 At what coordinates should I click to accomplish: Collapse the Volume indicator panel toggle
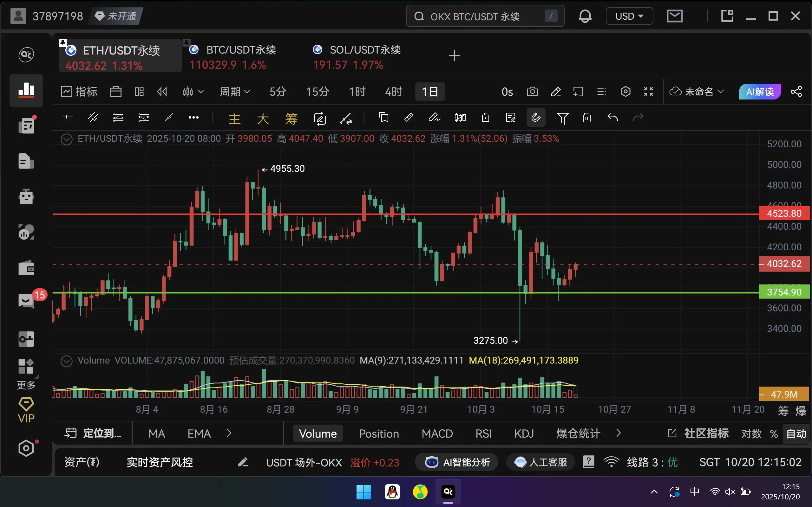pyautogui.click(x=66, y=361)
